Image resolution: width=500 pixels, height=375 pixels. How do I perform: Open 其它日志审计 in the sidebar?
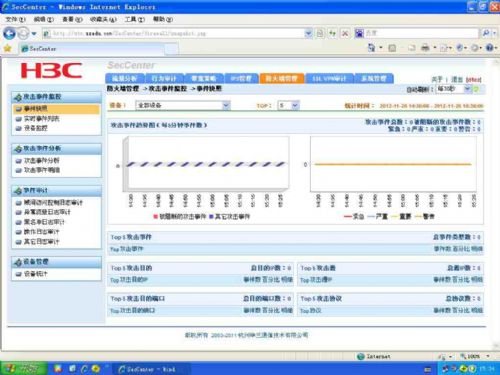point(41,242)
